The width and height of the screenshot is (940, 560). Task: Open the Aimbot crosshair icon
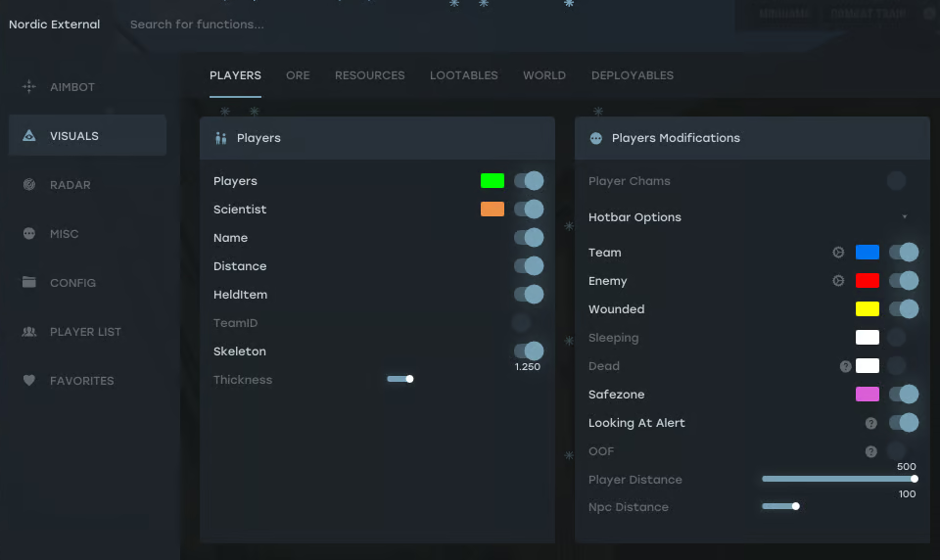coord(28,87)
